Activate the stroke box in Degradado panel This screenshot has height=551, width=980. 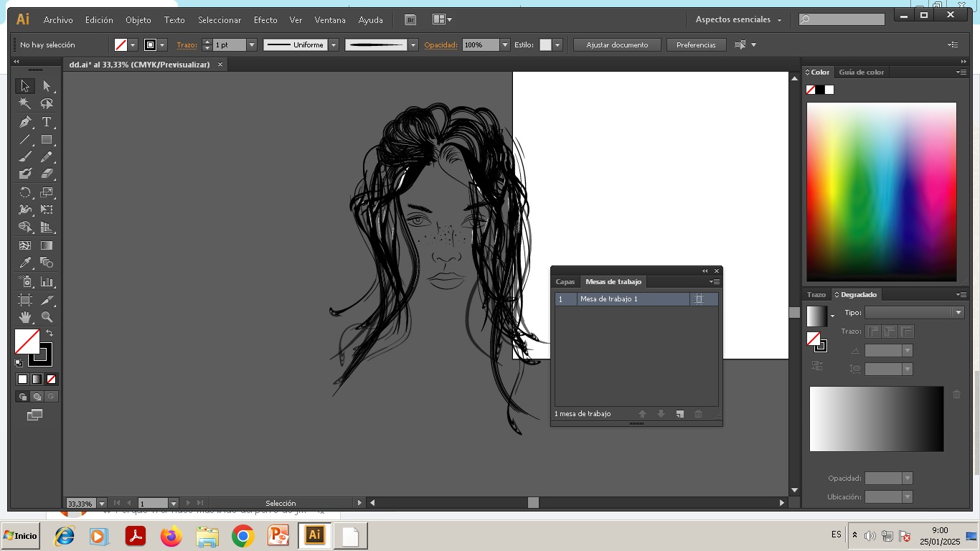pyautogui.click(x=821, y=347)
